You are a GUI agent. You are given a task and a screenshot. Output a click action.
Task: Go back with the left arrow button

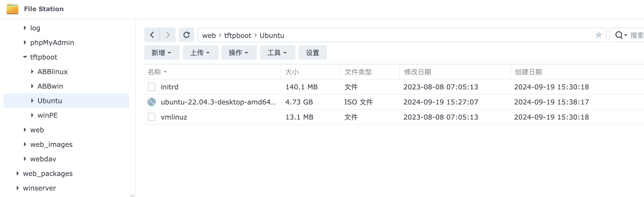[152, 35]
